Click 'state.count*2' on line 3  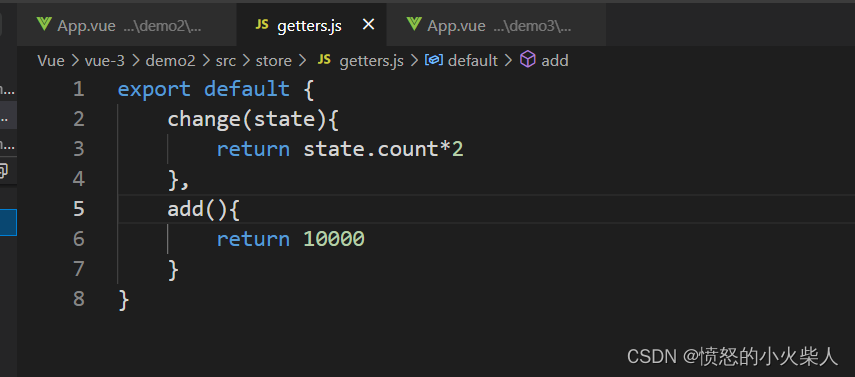tap(383, 149)
